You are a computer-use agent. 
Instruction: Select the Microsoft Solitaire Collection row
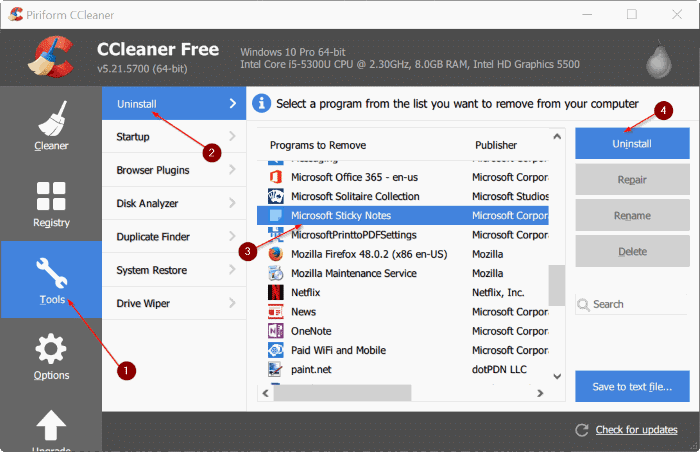403,196
